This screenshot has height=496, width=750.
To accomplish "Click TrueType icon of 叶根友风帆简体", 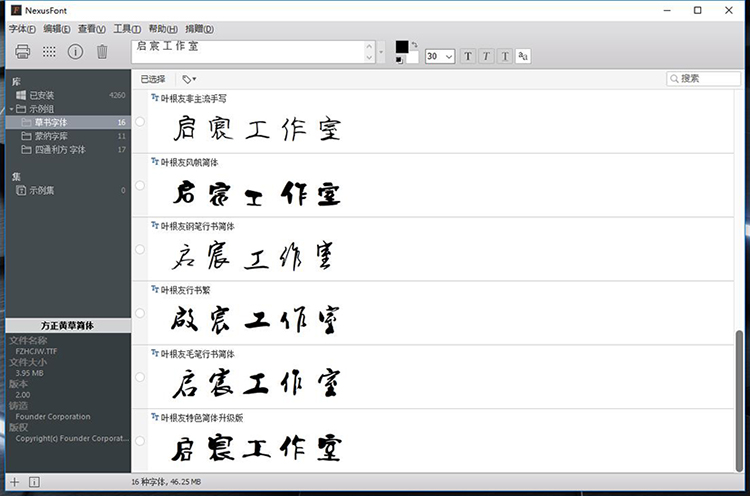I will click(x=154, y=162).
